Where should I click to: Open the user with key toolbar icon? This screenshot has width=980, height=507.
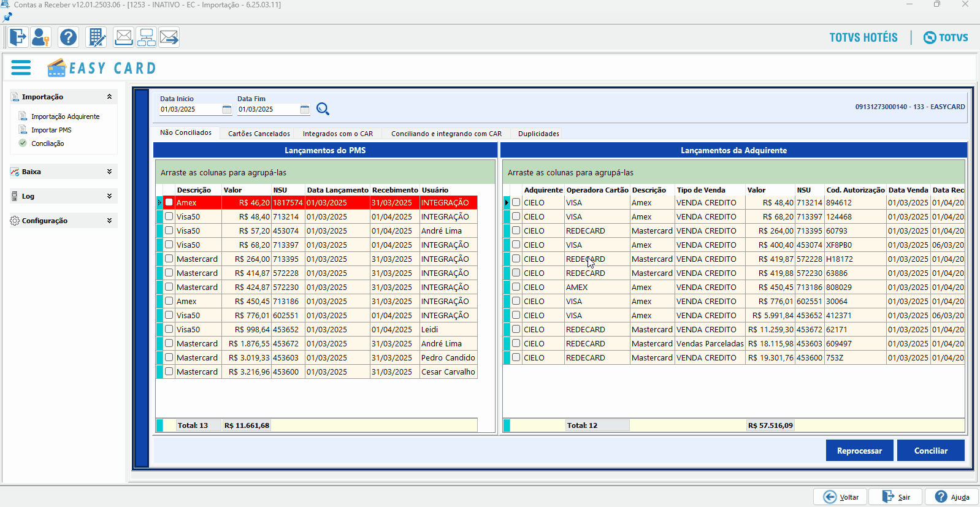40,37
